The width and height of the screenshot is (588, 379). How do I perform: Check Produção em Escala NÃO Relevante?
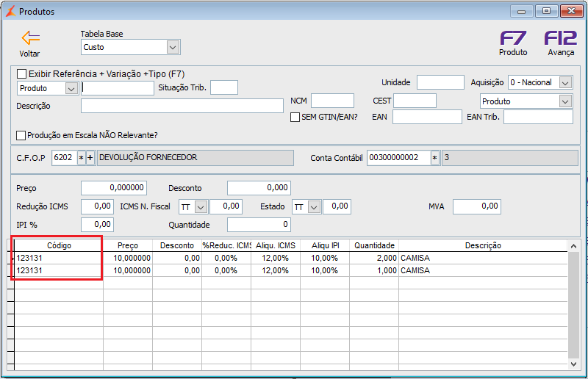(21, 135)
